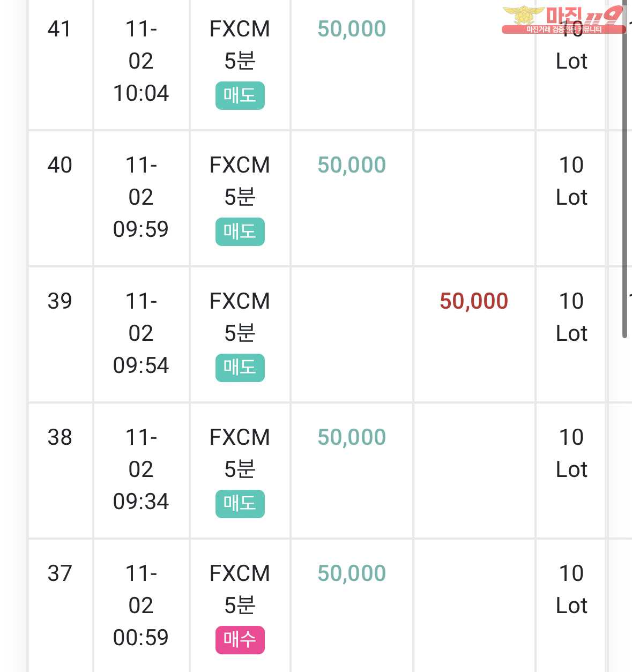
Task: Click row number 41
Action: point(60,29)
